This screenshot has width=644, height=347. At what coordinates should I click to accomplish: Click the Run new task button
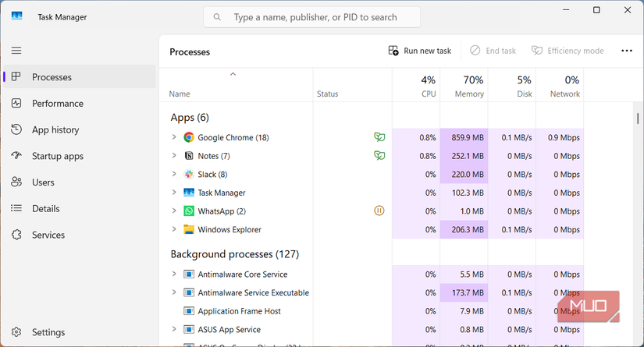click(x=420, y=51)
